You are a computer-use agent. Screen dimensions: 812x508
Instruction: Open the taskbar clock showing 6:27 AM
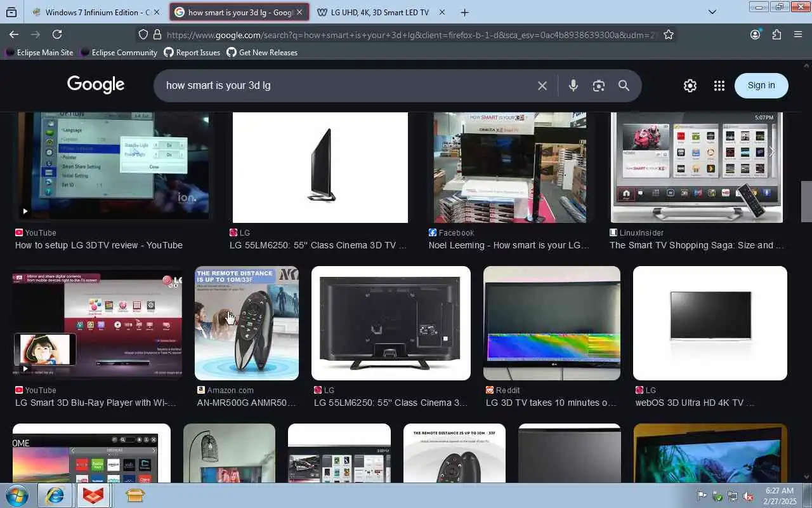point(780,496)
